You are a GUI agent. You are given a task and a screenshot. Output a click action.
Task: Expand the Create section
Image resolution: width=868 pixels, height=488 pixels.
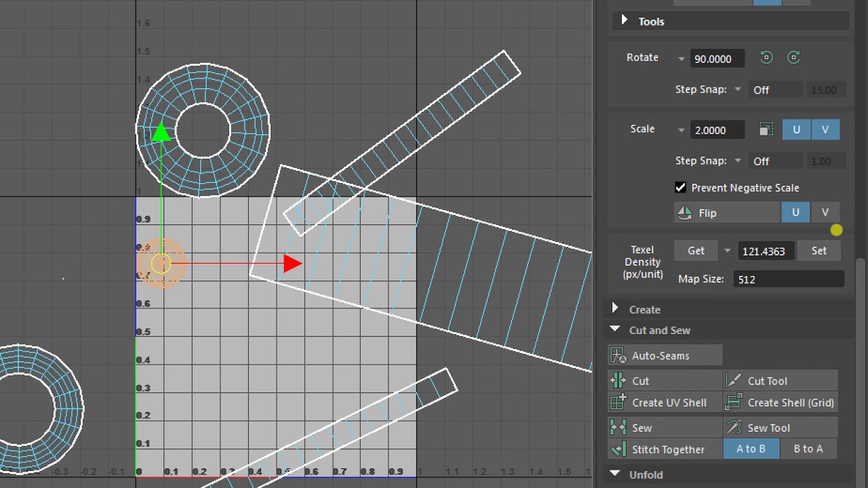pyautogui.click(x=615, y=309)
